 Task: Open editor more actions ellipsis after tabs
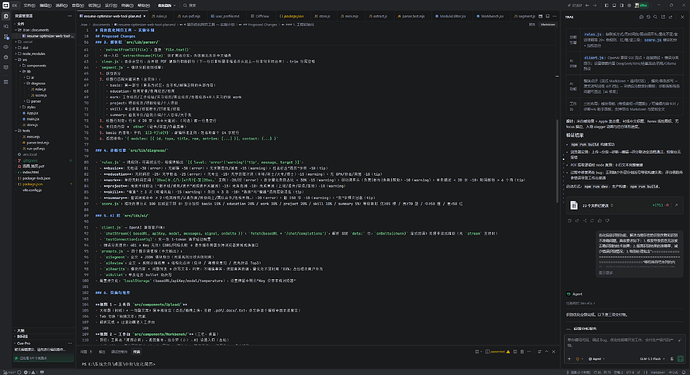[x=554, y=16]
